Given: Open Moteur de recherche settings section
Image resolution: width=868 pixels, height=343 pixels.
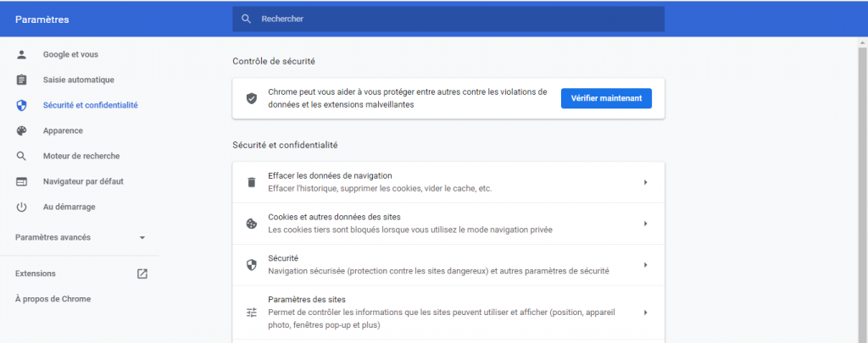Looking at the screenshot, I should click(x=81, y=156).
